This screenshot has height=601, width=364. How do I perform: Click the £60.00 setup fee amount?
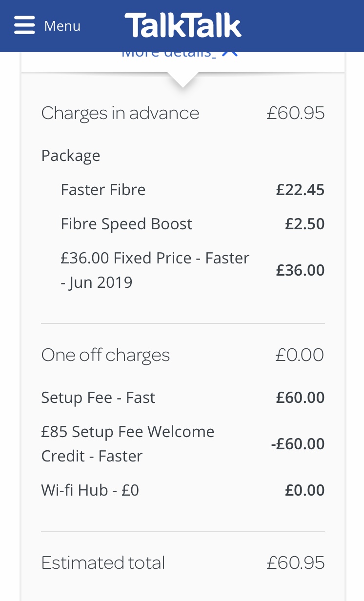[x=300, y=398]
